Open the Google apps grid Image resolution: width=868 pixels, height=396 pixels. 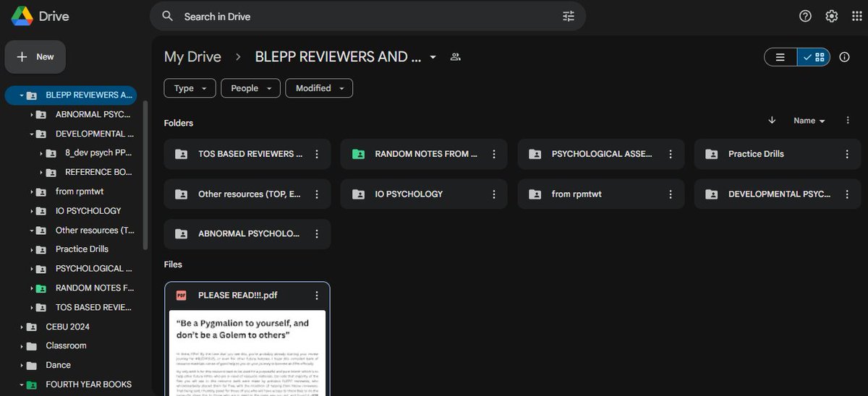(857, 16)
